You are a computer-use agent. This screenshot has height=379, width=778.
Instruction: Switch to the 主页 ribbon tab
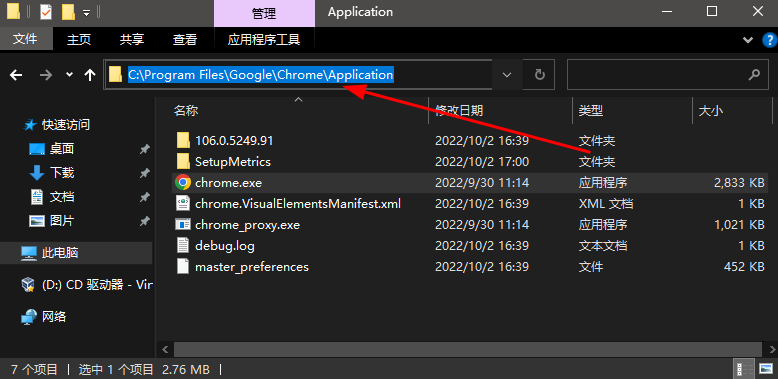[x=79, y=39]
